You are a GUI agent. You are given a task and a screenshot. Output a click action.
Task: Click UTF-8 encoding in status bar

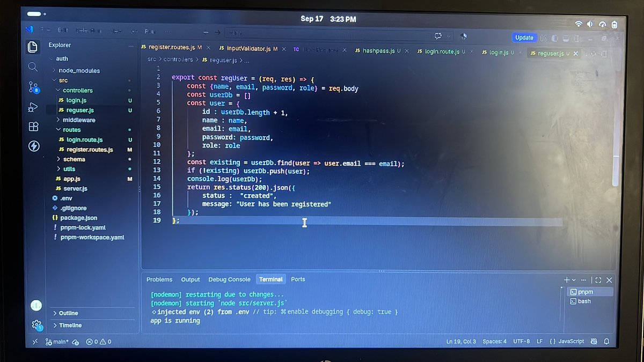(x=521, y=341)
